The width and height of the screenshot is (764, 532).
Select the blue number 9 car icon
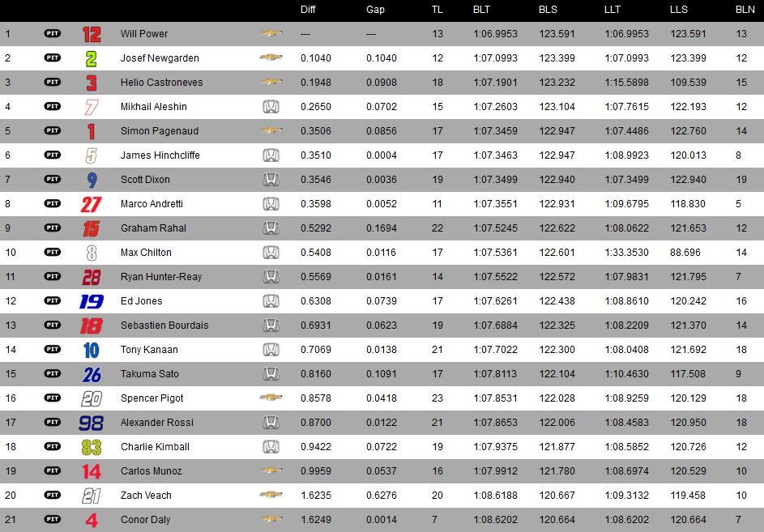92,180
